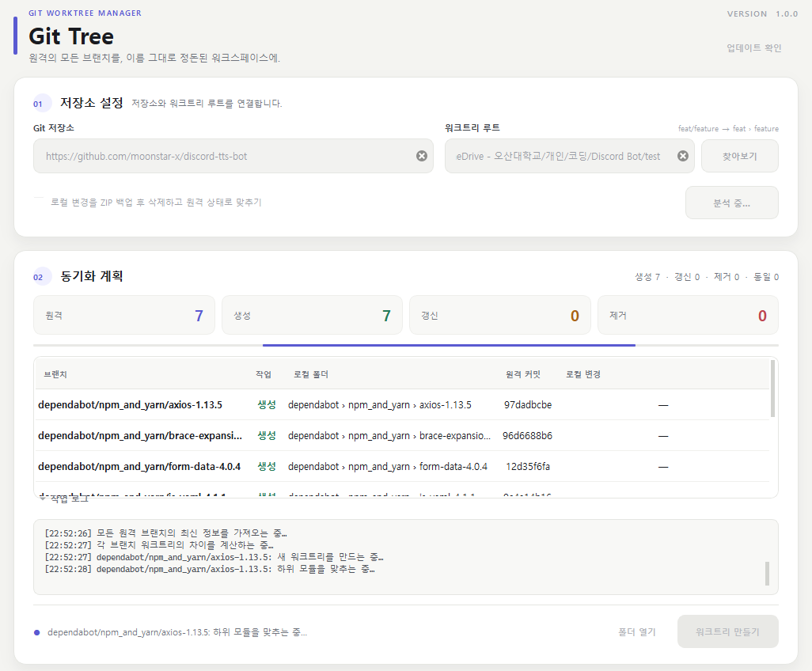Click VERSION 1.0.0 label
812x671 pixels.
(762, 14)
